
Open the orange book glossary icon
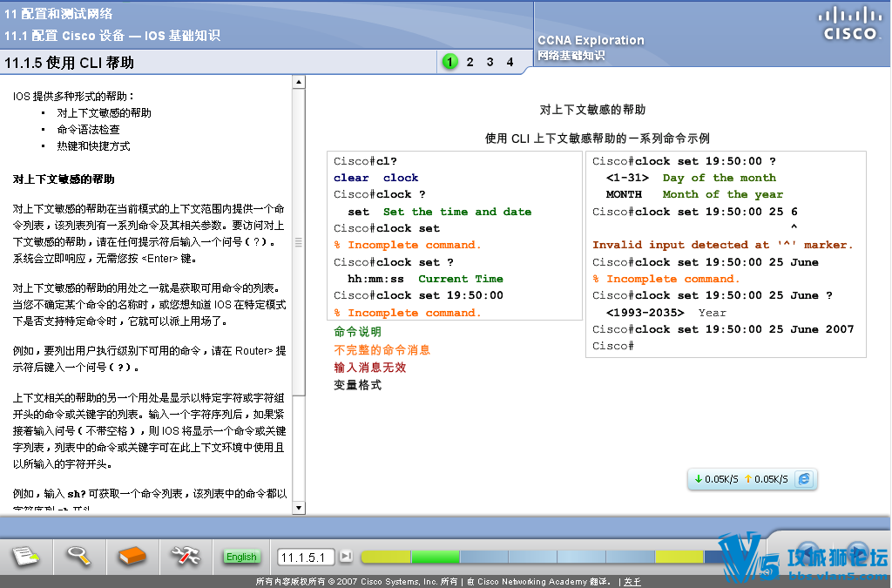click(132, 556)
